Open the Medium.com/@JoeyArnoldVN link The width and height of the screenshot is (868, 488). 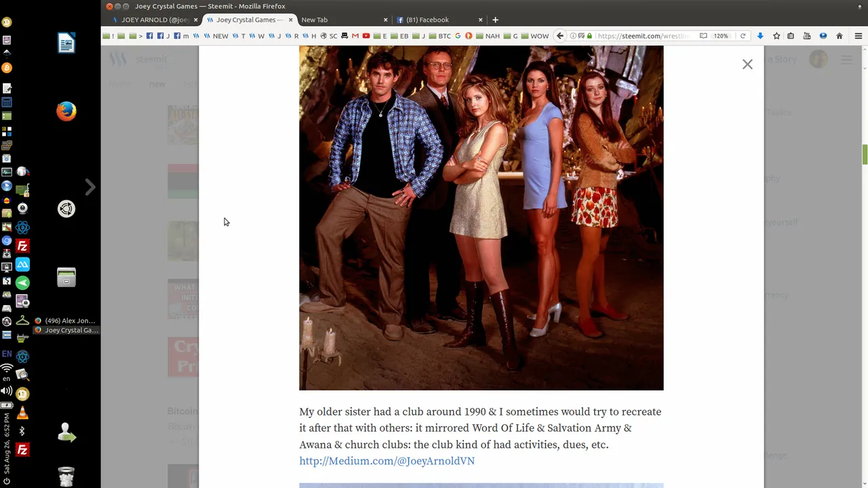[x=387, y=461]
